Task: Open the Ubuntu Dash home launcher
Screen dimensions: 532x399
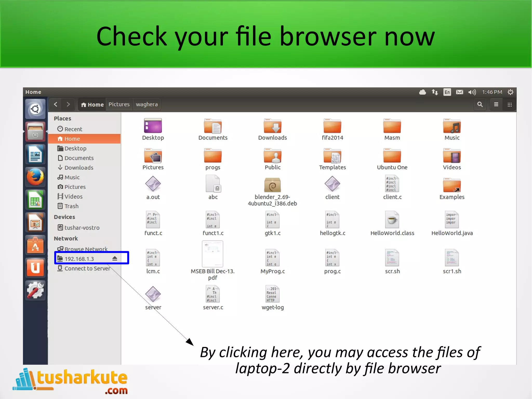Action: coord(35,109)
